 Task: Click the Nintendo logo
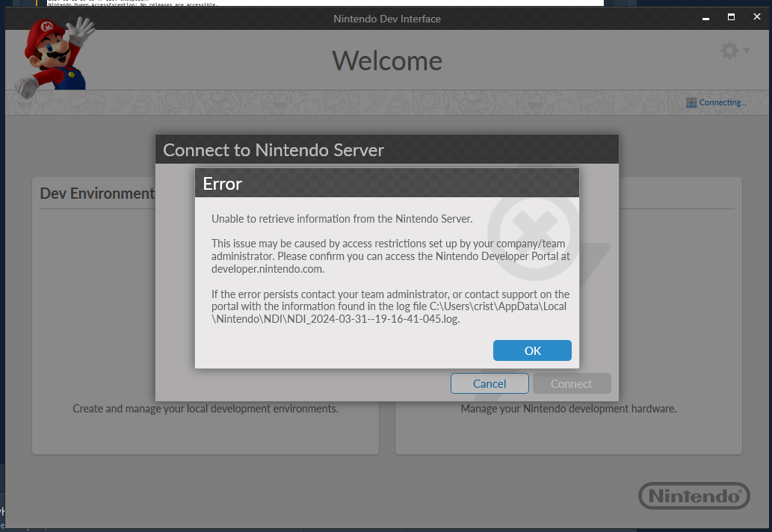click(694, 495)
